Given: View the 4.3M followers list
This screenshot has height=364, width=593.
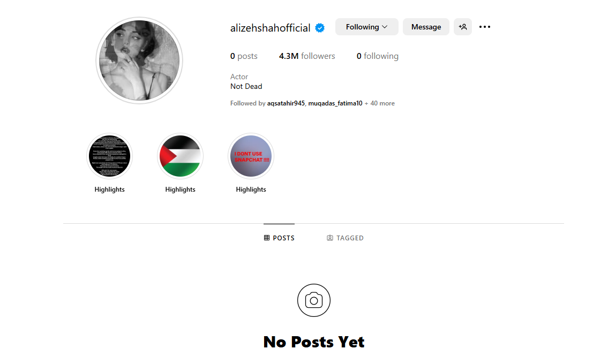Looking at the screenshot, I should coord(307,56).
